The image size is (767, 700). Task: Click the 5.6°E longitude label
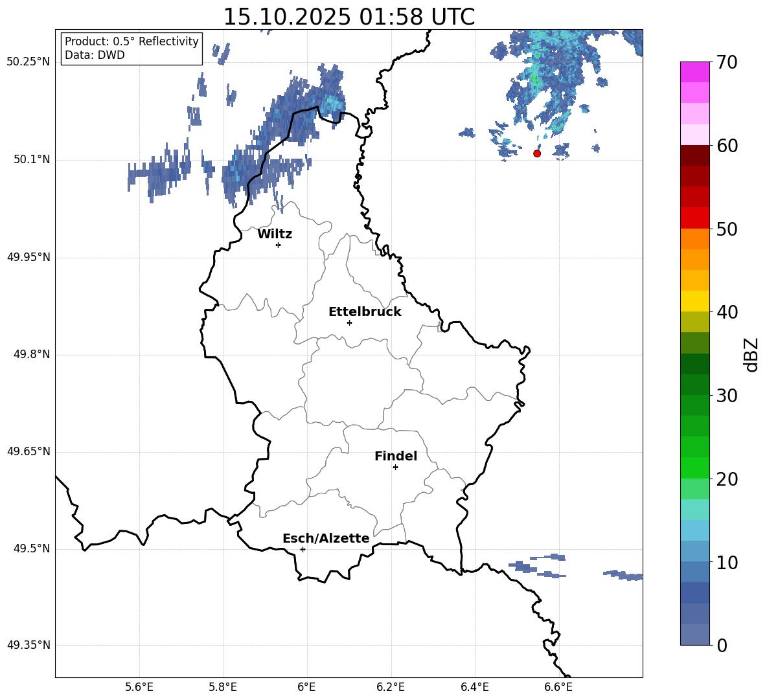[139, 687]
